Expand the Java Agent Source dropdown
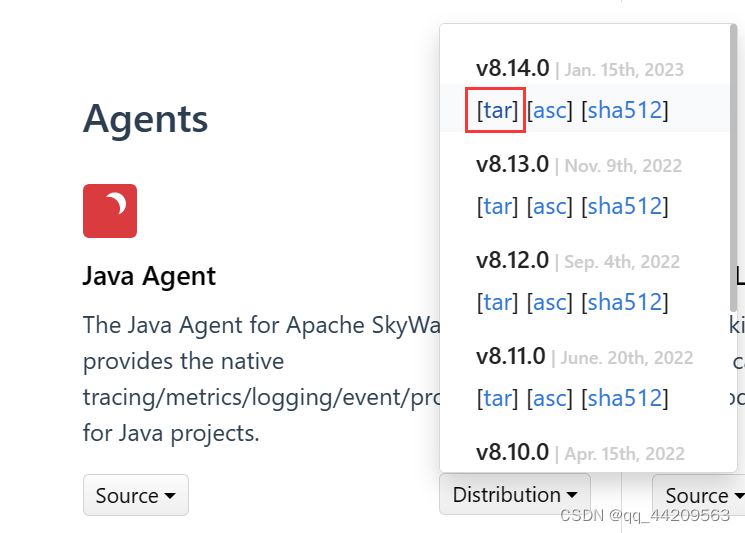Viewport: 745px width, 533px height. pos(135,495)
